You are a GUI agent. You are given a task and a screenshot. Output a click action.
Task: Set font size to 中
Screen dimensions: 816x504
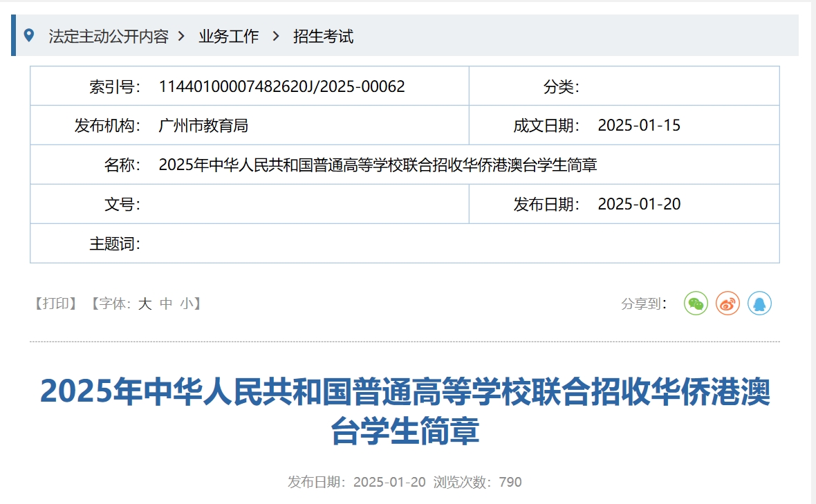tap(167, 303)
